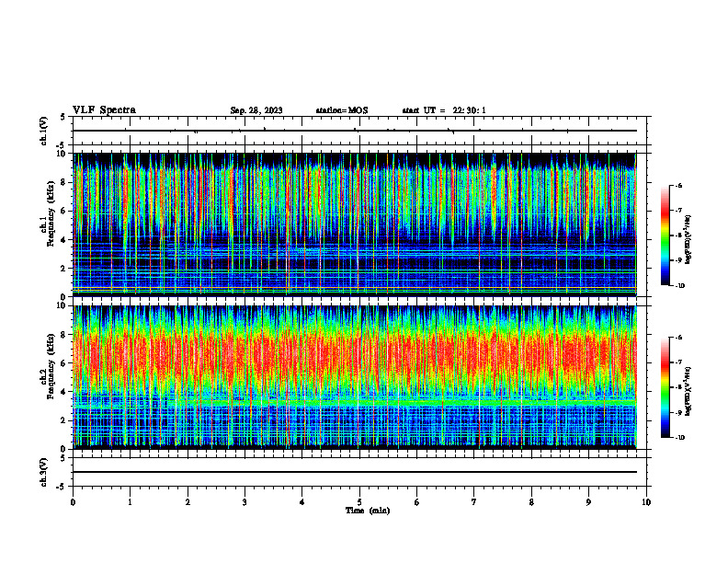The image size is (728, 563).
Task: Click the ch.2 spectrogram color bar
Action: coord(665,387)
